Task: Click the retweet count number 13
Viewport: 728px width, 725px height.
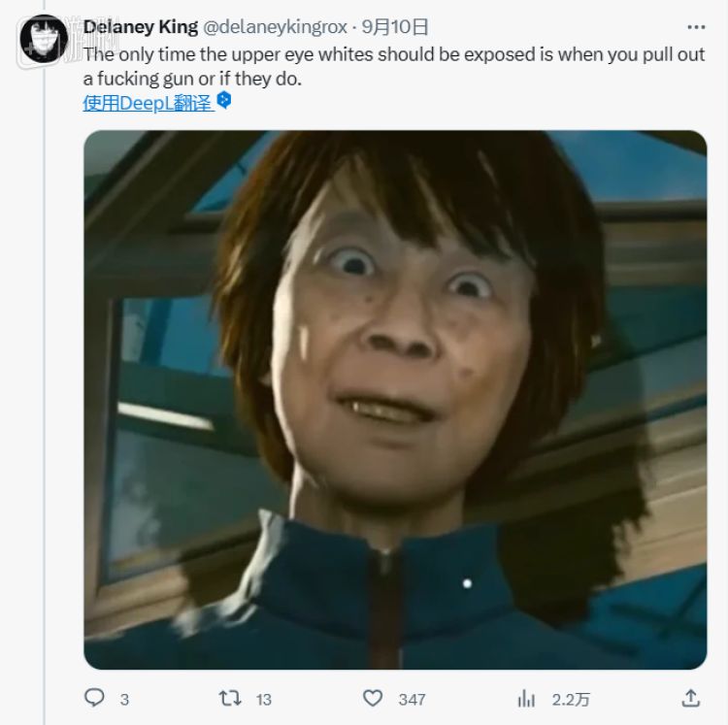Action: [264, 699]
